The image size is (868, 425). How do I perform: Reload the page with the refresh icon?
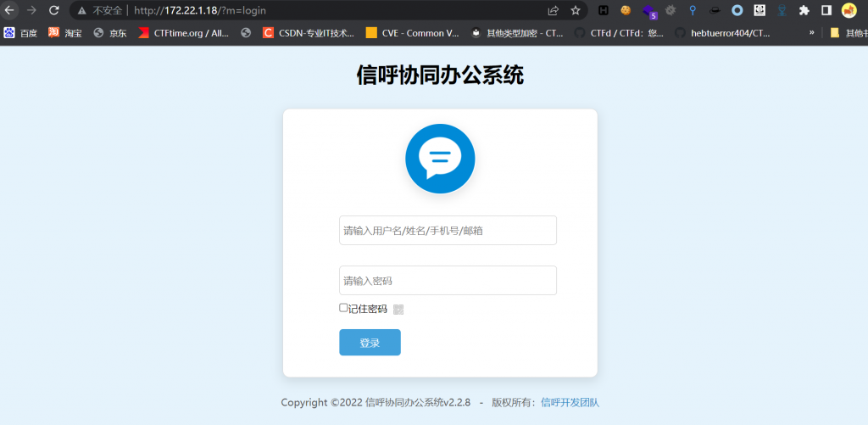(x=54, y=11)
